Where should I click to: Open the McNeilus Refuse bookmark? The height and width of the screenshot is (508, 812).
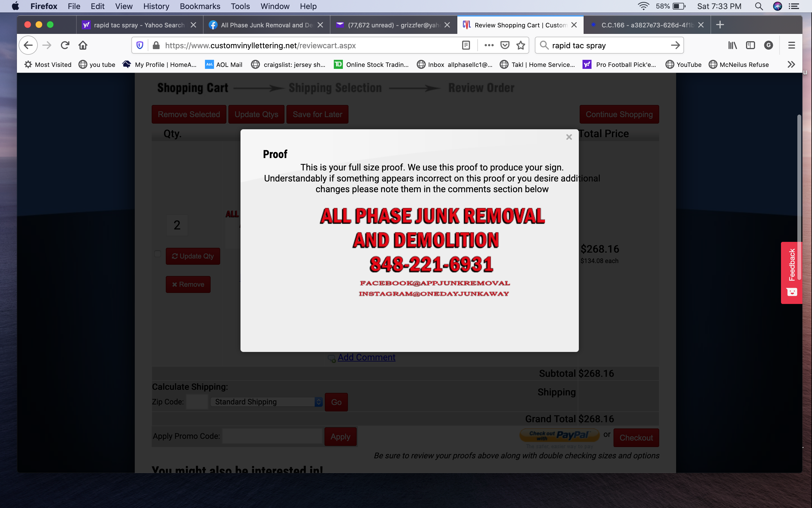point(738,65)
